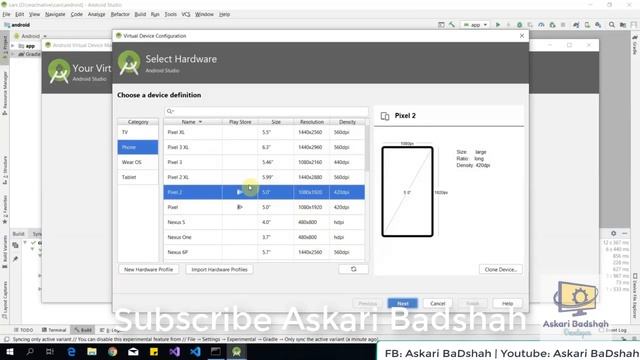The image size is (640, 360).
Task: Click the Attach debugger icon in toolbar
Action: [x=552, y=25]
